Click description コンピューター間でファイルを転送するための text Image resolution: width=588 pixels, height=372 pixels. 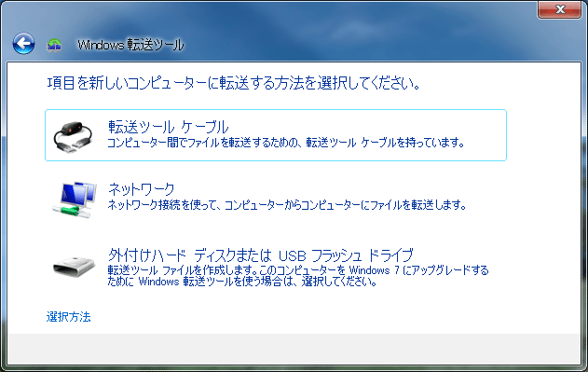286,143
